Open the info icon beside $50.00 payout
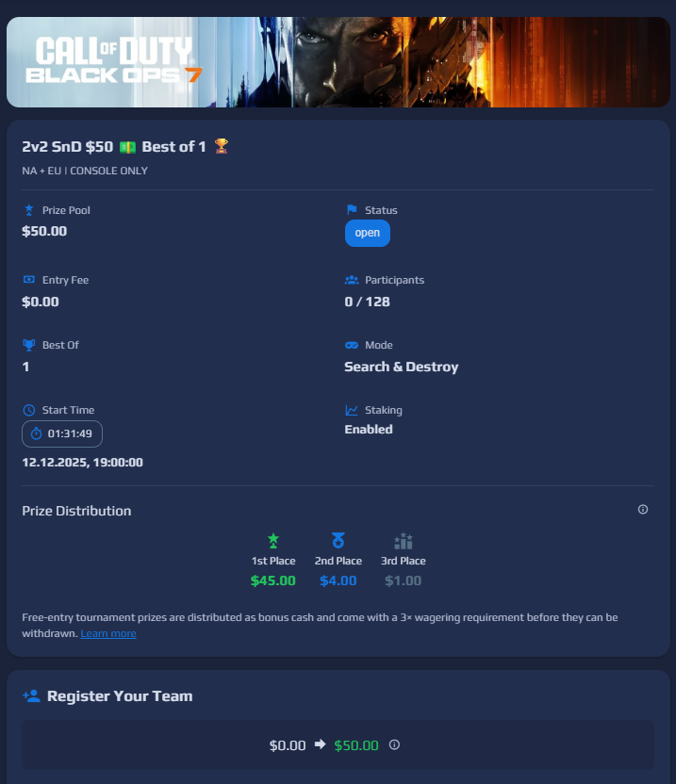Viewport: 676px width, 784px height. [x=394, y=744]
